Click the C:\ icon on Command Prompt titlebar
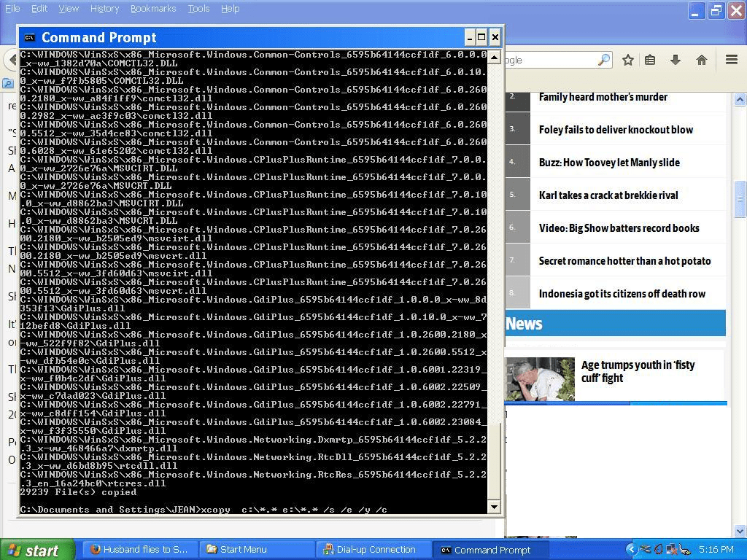The image size is (747, 560). pos(30,36)
